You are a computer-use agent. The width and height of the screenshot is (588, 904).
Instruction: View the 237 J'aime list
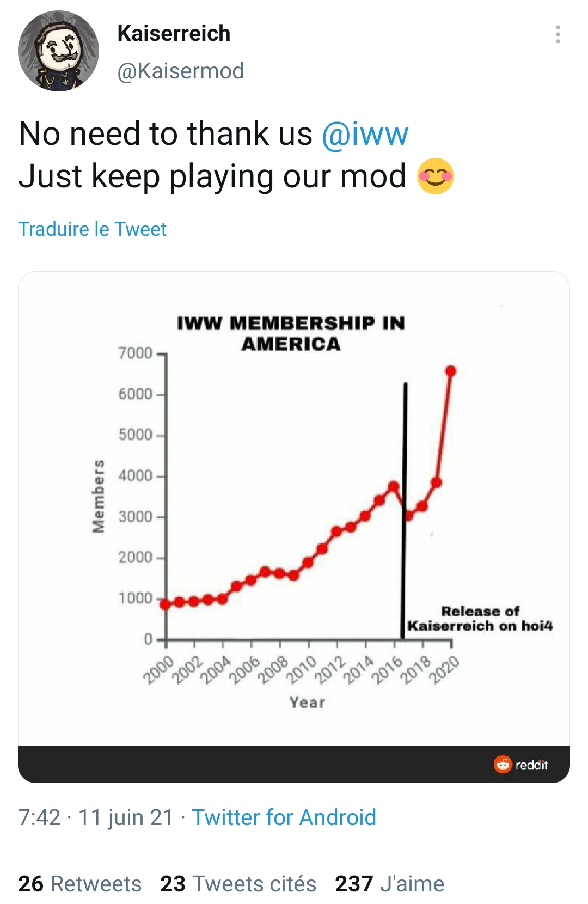pos(389,884)
